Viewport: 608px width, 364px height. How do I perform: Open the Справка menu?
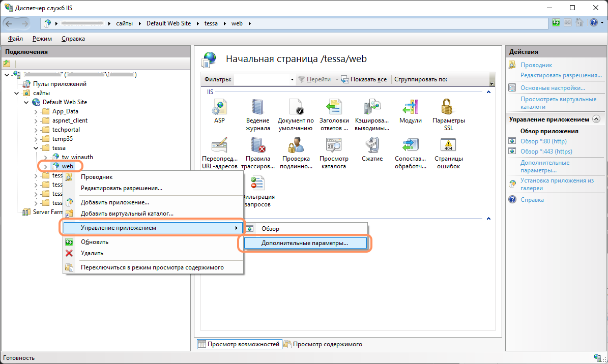click(73, 39)
